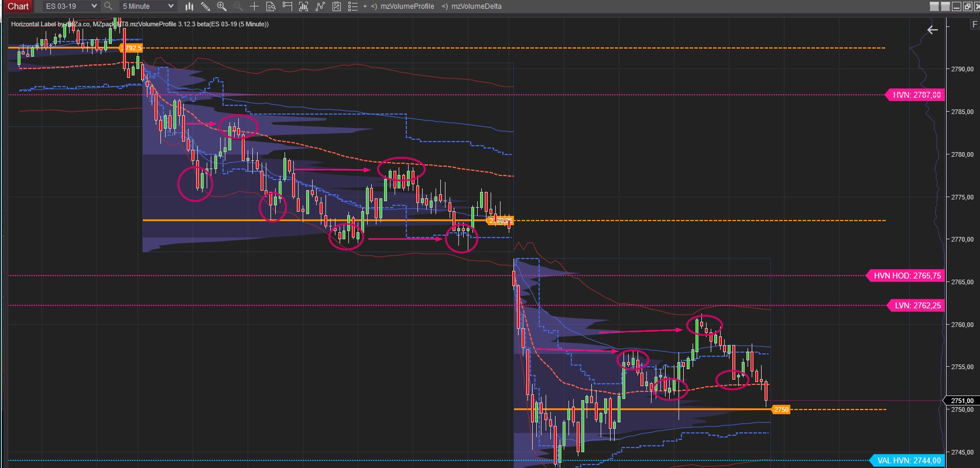
Task: Open the chart properties icon
Action: tap(337, 6)
